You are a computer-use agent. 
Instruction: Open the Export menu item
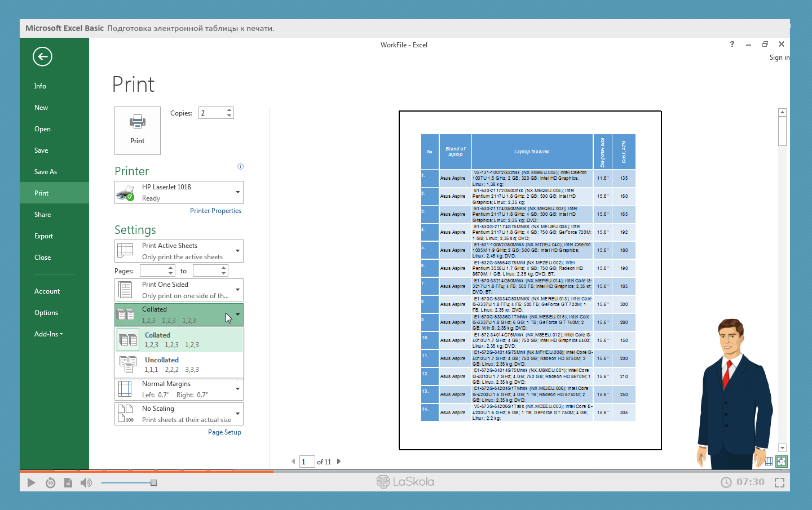(43, 236)
